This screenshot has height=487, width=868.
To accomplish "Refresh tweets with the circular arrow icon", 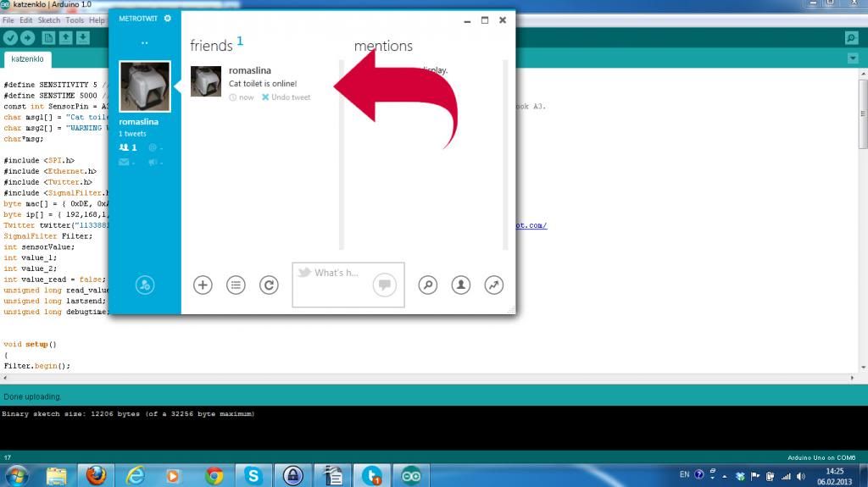I will 269,285.
